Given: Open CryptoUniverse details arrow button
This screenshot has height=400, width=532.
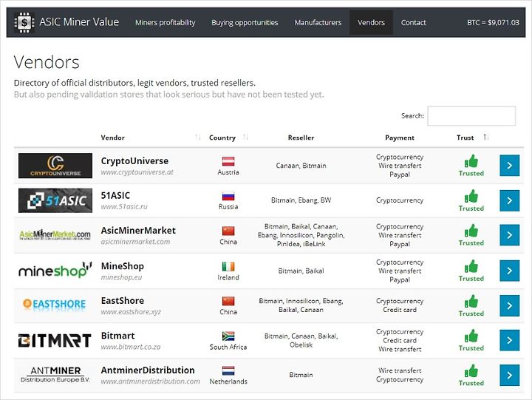Looking at the screenshot, I should click(510, 166).
